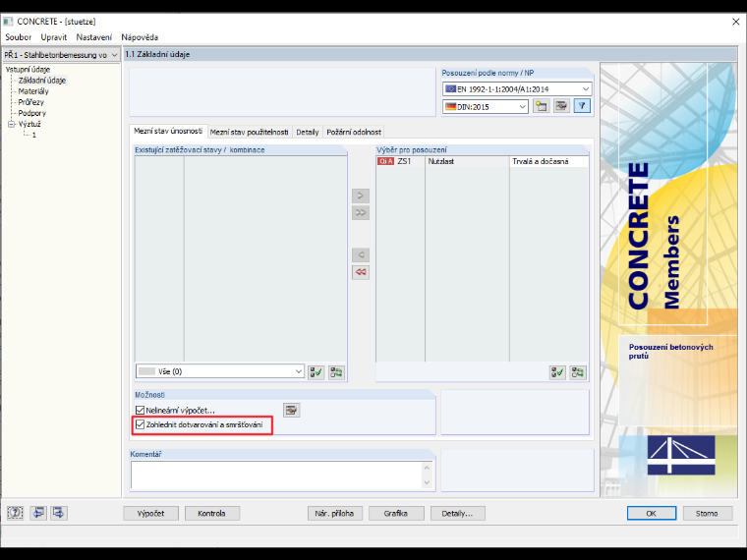Go to previous input window icon
The width and height of the screenshot is (747, 560).
click(x=38, y=513)
